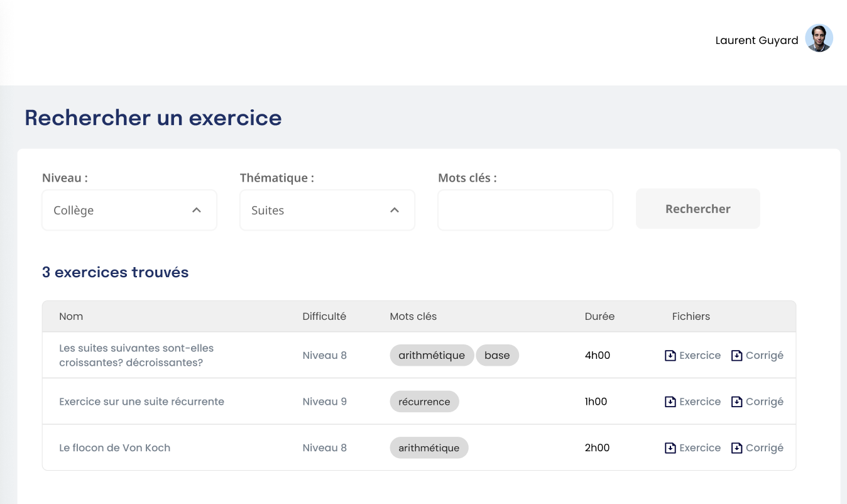Screen dimensions: 847x504
Task: Open exercise 'Le flocon de Von Koch'
Action: [x=114, y=448]
